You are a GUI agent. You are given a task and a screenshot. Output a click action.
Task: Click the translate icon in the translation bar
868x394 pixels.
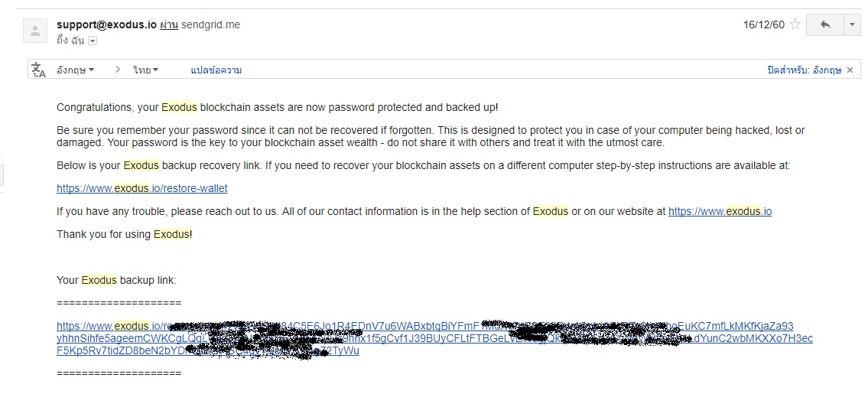(x=38, y=70)
